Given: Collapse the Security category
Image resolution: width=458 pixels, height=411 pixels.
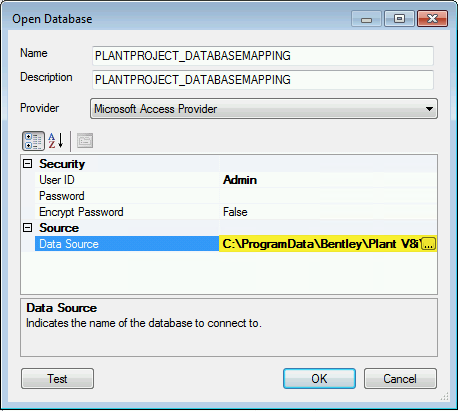Looking at the screenshot, I should [x=28, y=164].
